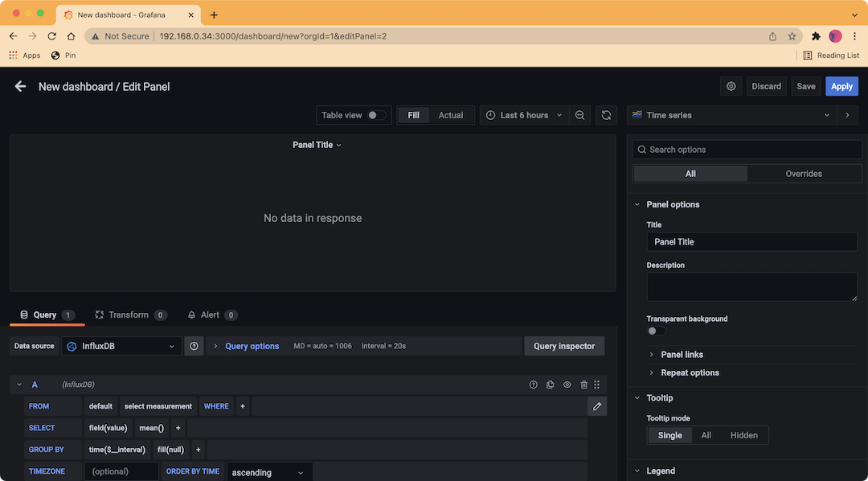Switch to the Transform tab

pos(131,314)
